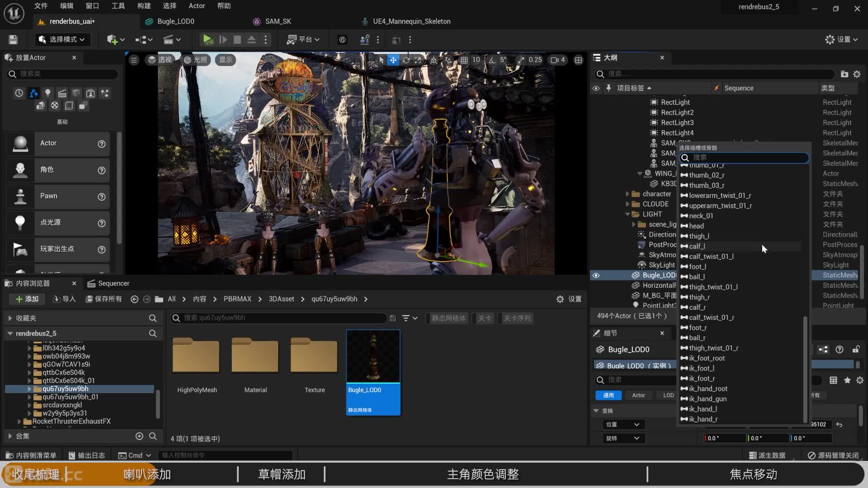Image resolution: width=868 pixels, height=488 pixels.
Task: Toggle grid snapping in the viewport
Action: 464,60
